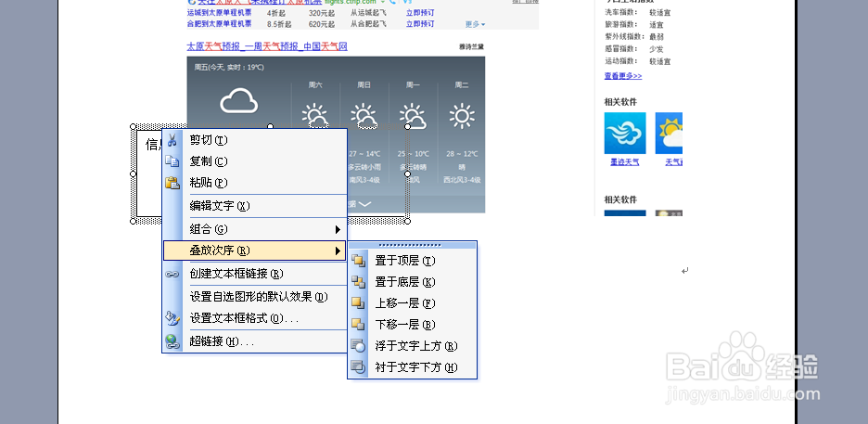Click the 周六 weather forecast icon
The height and width of the screenshot is (424, 868).
point(315,116)
